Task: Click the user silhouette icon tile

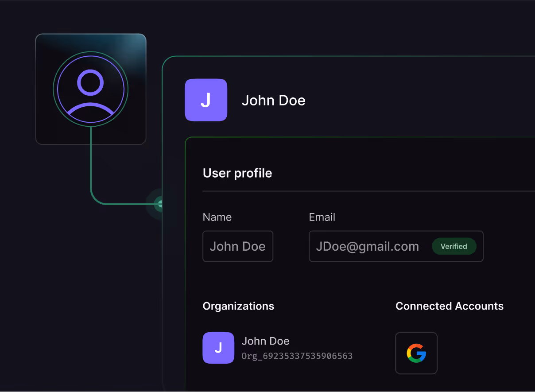Action: [91, 89]
